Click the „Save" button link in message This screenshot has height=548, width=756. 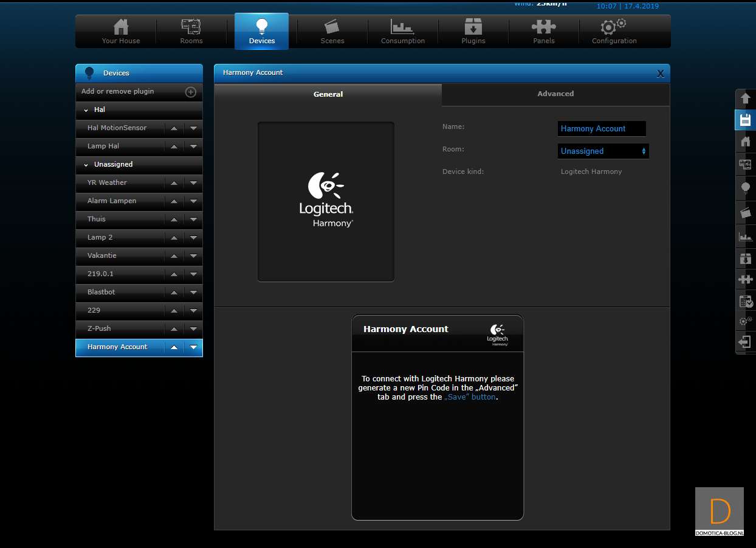pos(470,397)
